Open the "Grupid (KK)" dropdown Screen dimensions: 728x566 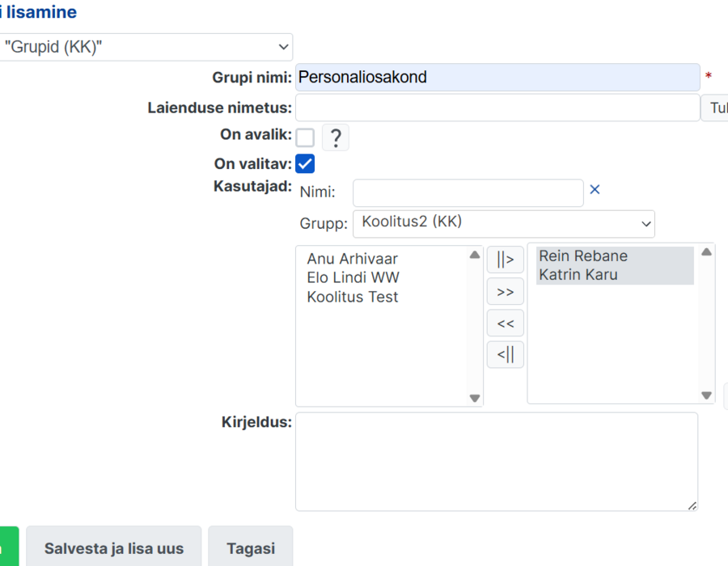click(x=146, y=47)
